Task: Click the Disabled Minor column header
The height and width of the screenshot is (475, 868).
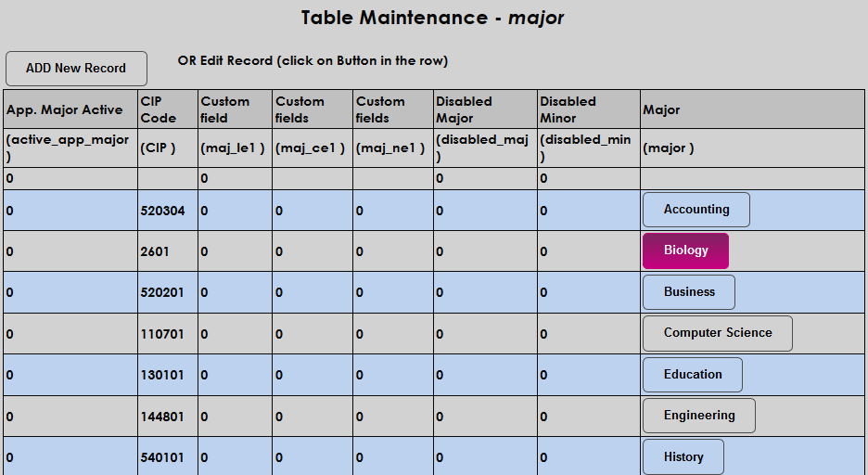Action: click(568, 109)
